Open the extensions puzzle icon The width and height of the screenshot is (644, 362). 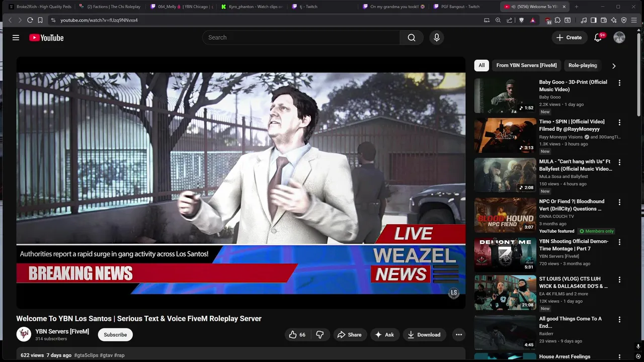click(557, 20)
